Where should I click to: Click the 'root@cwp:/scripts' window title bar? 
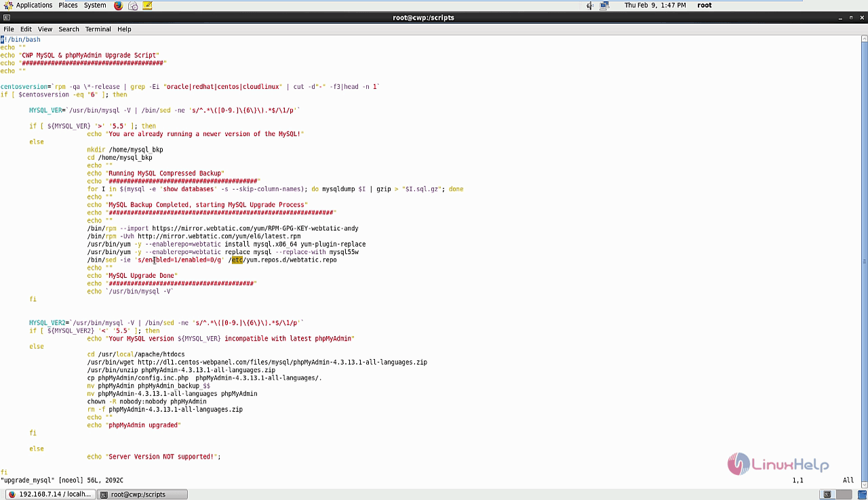[x=423, y=18]
